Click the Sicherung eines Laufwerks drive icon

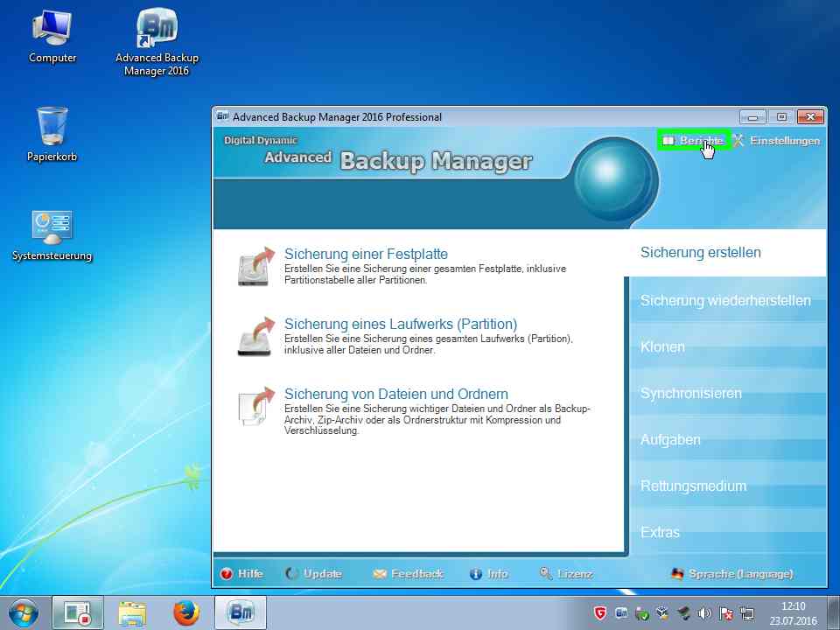tap(255, 336)
